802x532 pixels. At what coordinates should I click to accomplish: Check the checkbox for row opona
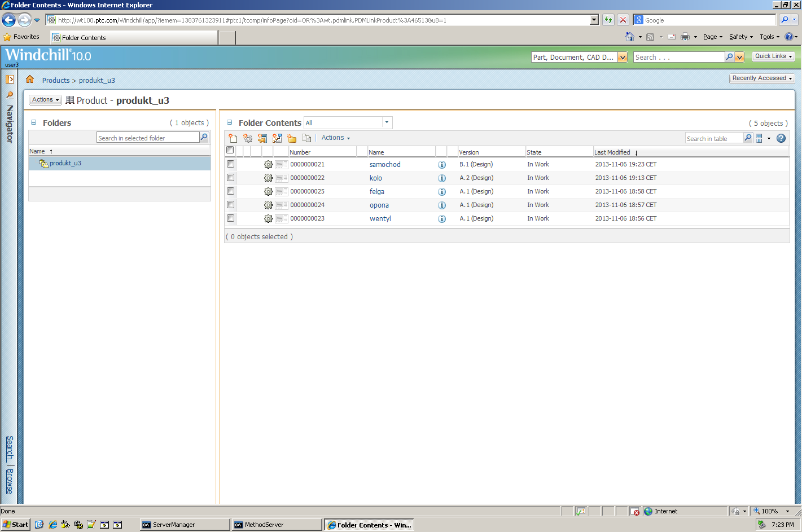[230, 205]
